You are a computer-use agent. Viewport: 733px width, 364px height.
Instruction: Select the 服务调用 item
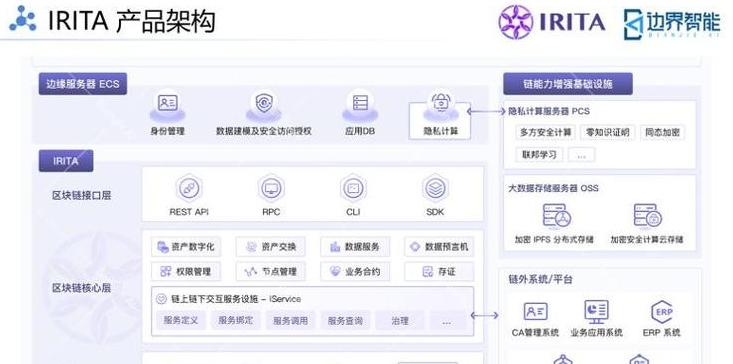(290, 321)
